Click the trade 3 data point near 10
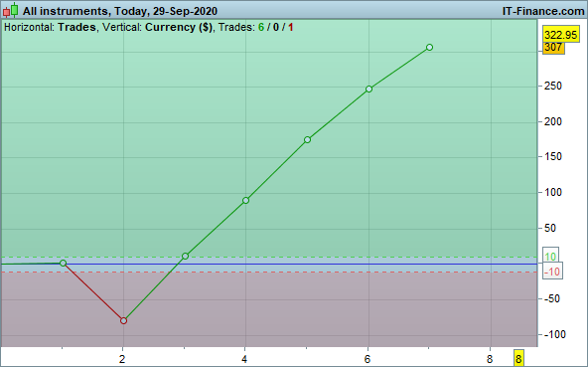 pyautogui.click(x=185, y=257)
